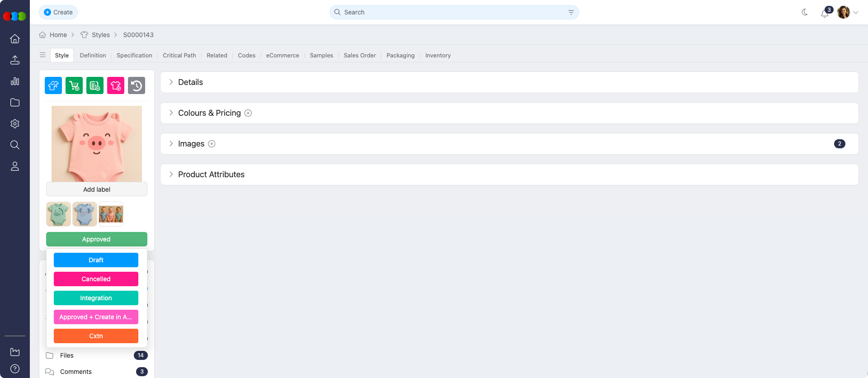Click the pink garment copy action icon
868x378 pixels.
116,85
